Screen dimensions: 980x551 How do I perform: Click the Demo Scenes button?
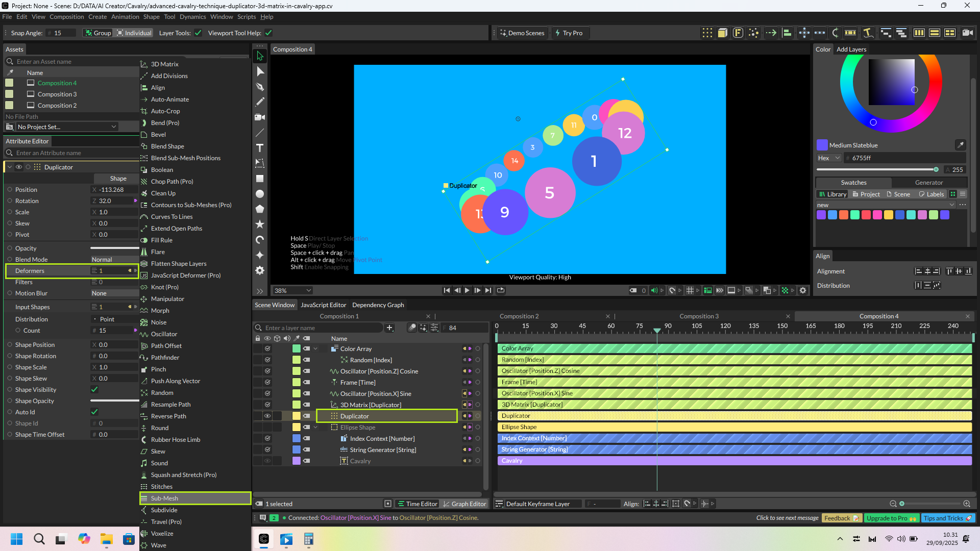tap(522, 33)
